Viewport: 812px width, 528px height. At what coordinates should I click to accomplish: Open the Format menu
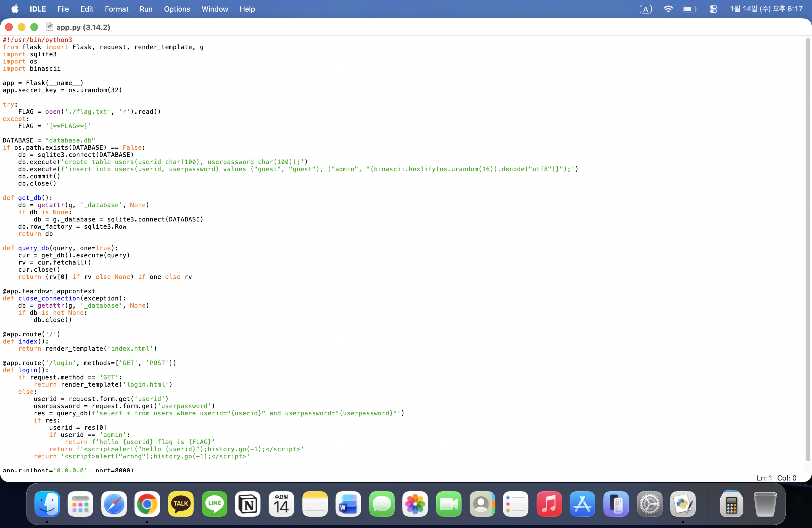(x=116, y=9)
